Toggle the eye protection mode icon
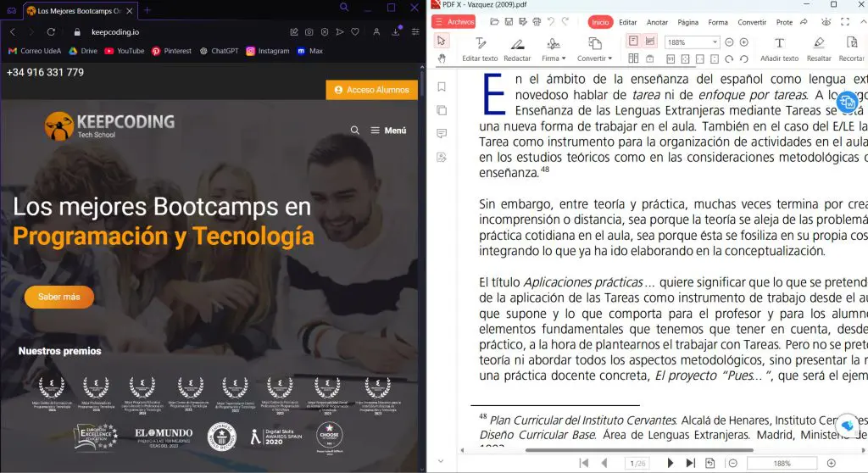Screen dimensions: 868x473 pos(826,22)
